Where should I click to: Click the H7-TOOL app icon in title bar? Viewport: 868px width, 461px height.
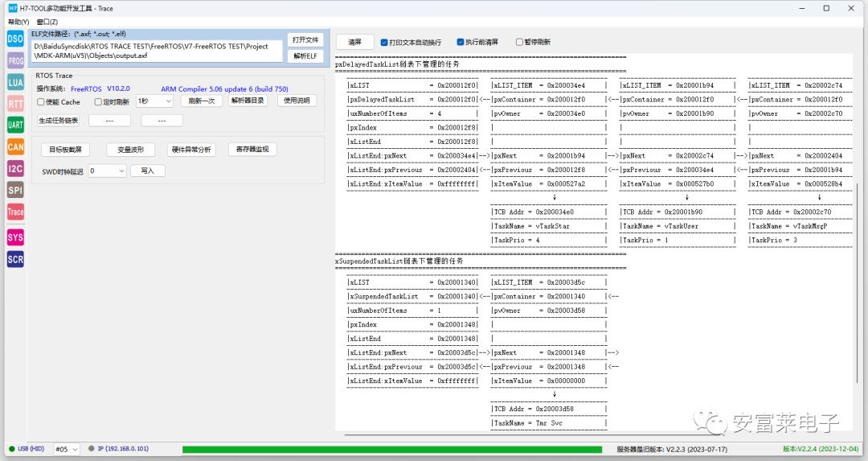coord(13,8)
